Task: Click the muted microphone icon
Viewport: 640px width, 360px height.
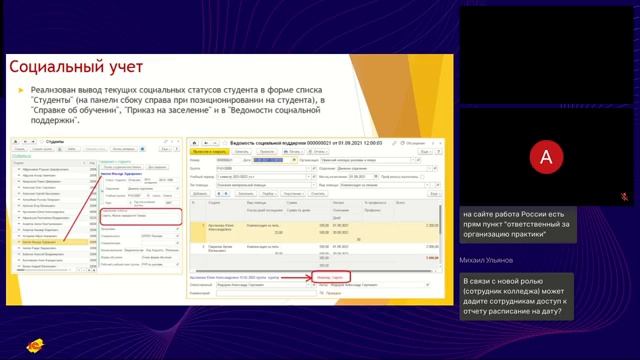Action: click(x=624, y=197)
